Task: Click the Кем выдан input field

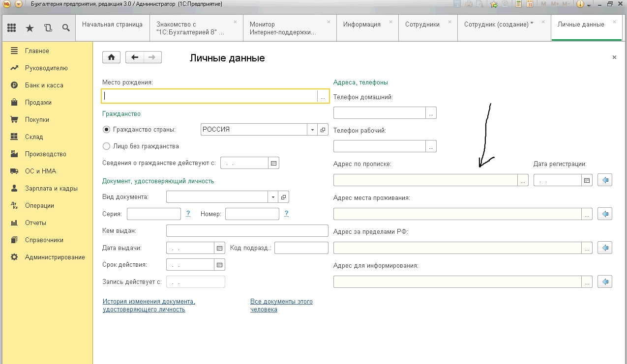Action: point(247,231)
